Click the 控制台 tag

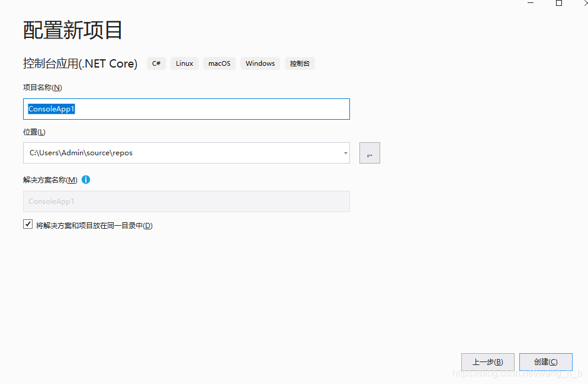[300, 63]
